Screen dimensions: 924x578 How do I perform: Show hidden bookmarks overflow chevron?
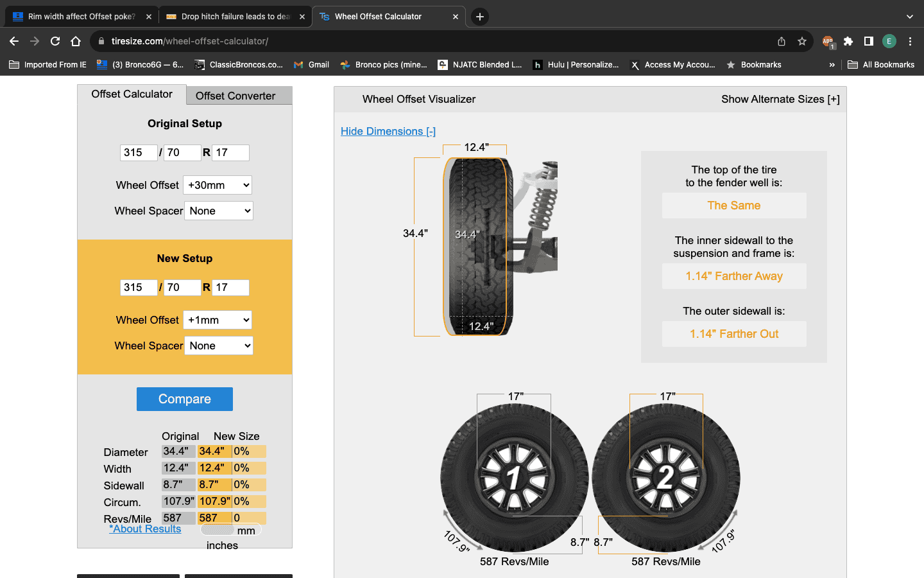coord(832,65)
